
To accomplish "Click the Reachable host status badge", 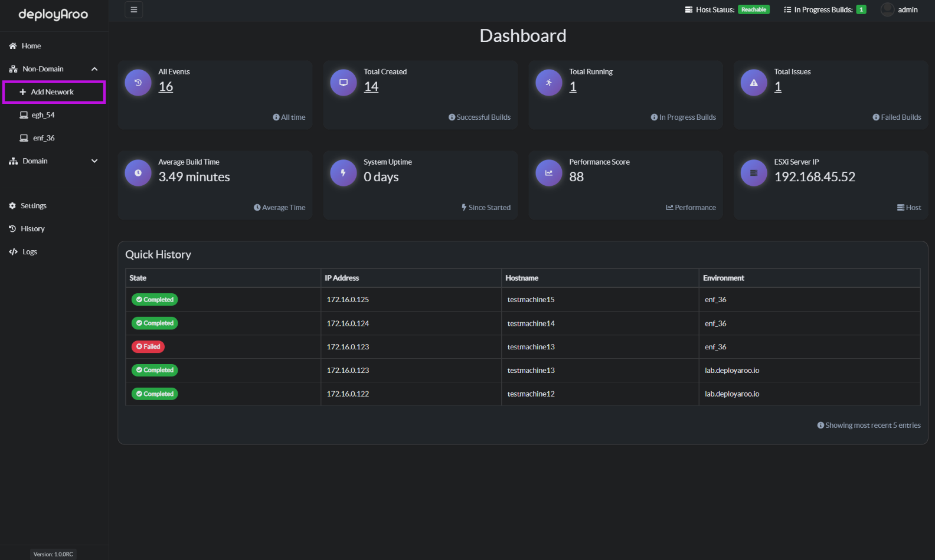I will tap(754, 9).
